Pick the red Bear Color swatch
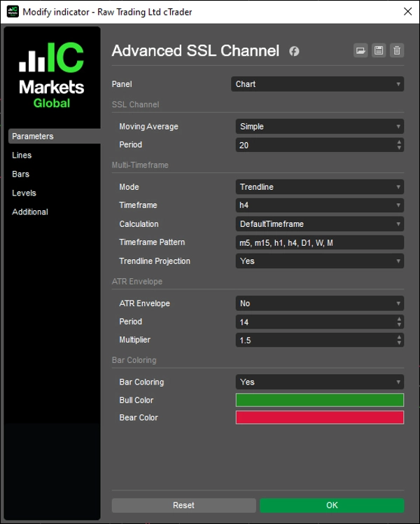420x524 pixels. coord(320,418)
